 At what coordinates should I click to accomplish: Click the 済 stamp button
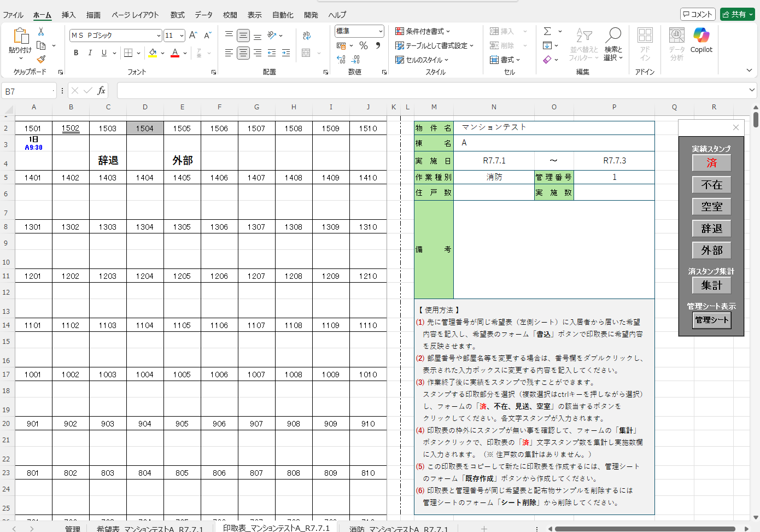[711, 162]
